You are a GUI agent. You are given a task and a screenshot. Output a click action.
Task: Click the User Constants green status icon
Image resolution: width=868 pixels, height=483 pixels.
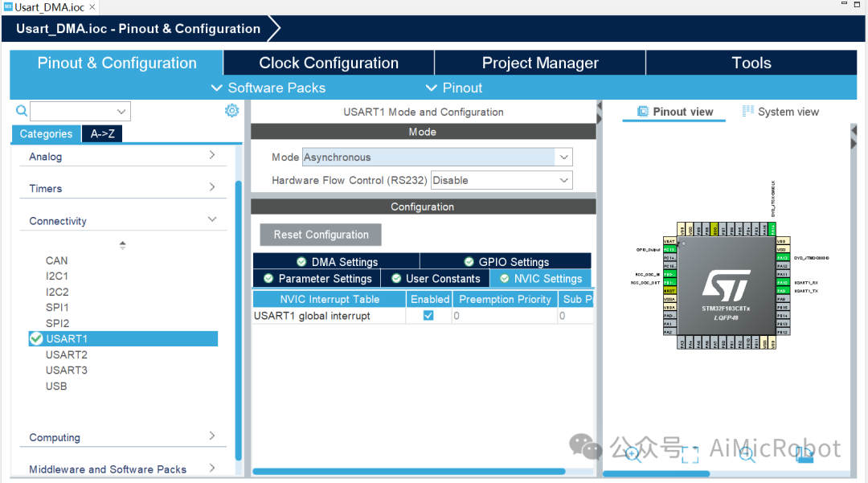coord(396,278)
